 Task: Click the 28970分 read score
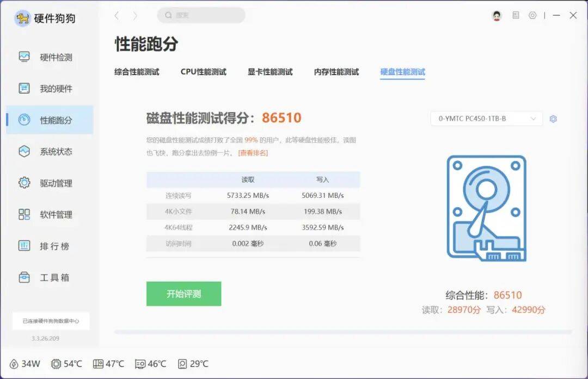pyautogui.click(x=464, y=310)
